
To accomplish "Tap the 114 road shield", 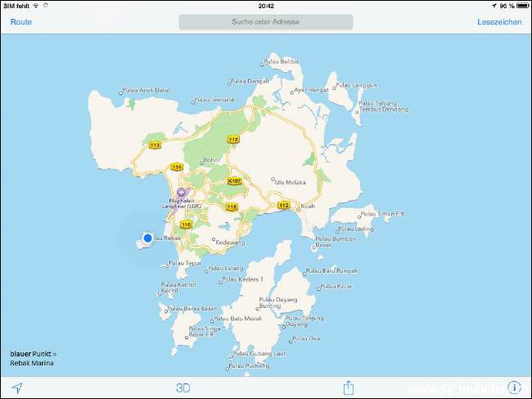I will pos(177,167).
